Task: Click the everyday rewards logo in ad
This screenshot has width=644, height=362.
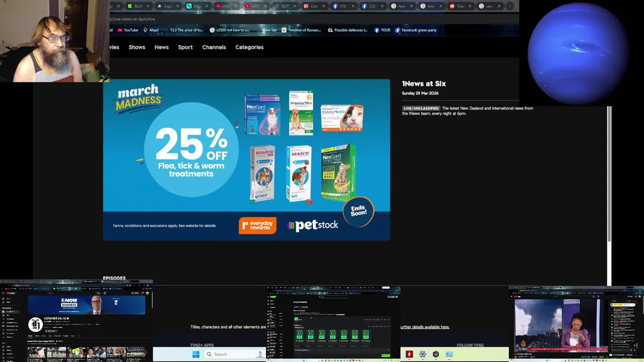Action: (258, 225)
